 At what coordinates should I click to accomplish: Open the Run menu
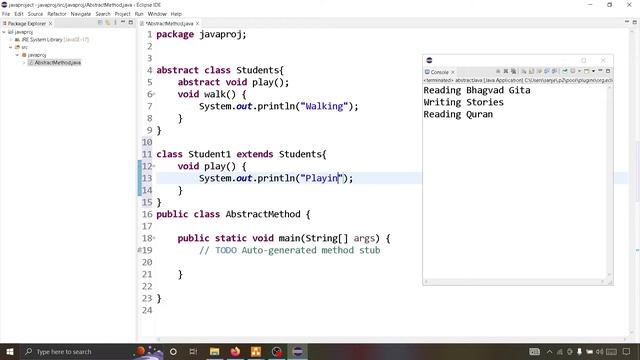tap(139, 14)
